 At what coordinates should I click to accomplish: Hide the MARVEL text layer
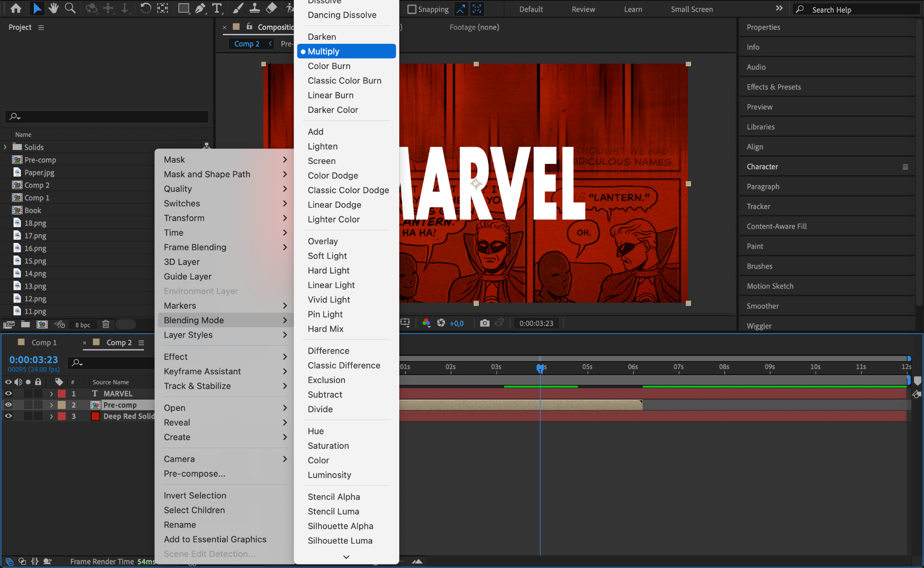(x=8, y=394)
